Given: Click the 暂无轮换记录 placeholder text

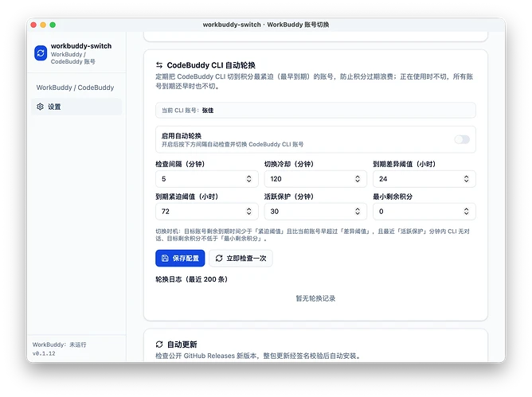Looking at the screenshot, I should (x=315, y=298).
